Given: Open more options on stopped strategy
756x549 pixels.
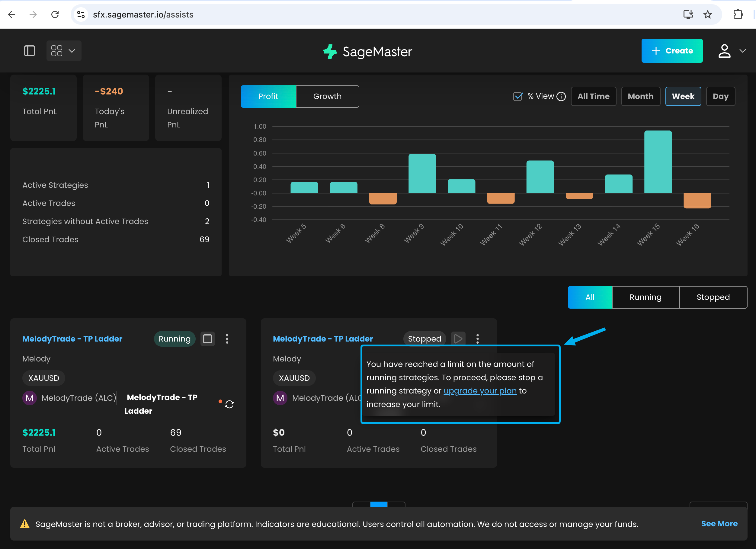Looking at the screenshot, I should pyautogui.click(x=477, y=339).
